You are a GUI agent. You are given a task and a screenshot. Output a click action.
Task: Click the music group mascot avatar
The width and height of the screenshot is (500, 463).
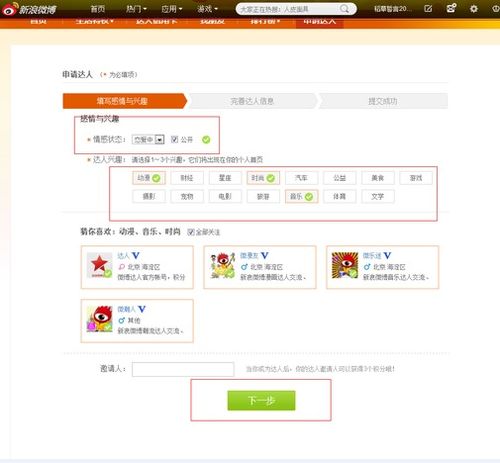click(345, 265)
